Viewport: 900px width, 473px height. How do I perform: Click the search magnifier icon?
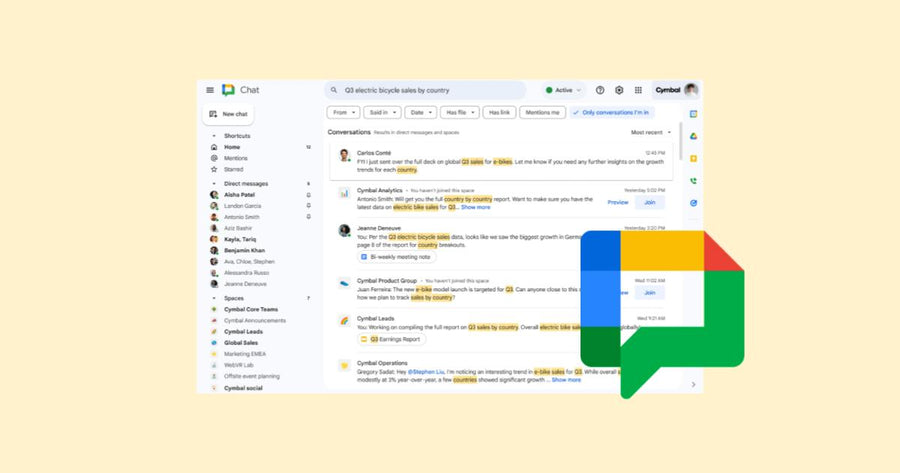pos(334,90)
